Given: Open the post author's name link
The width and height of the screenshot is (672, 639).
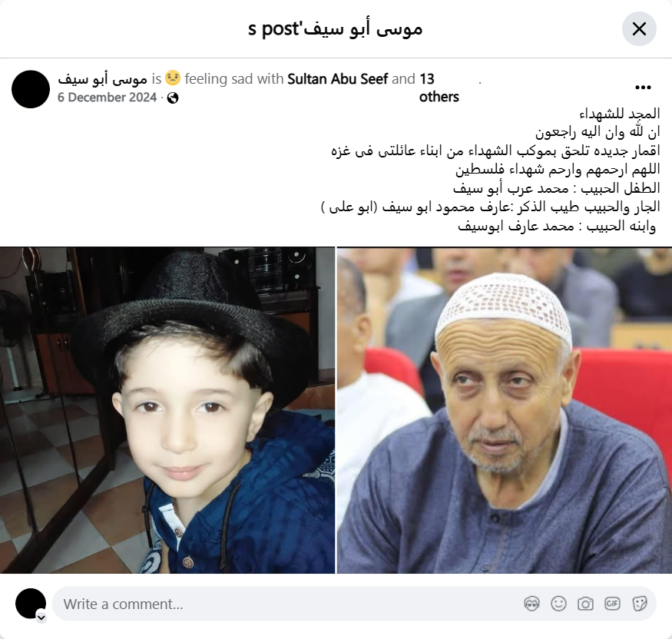Looking at the screenshot, I should click(102, 79).
